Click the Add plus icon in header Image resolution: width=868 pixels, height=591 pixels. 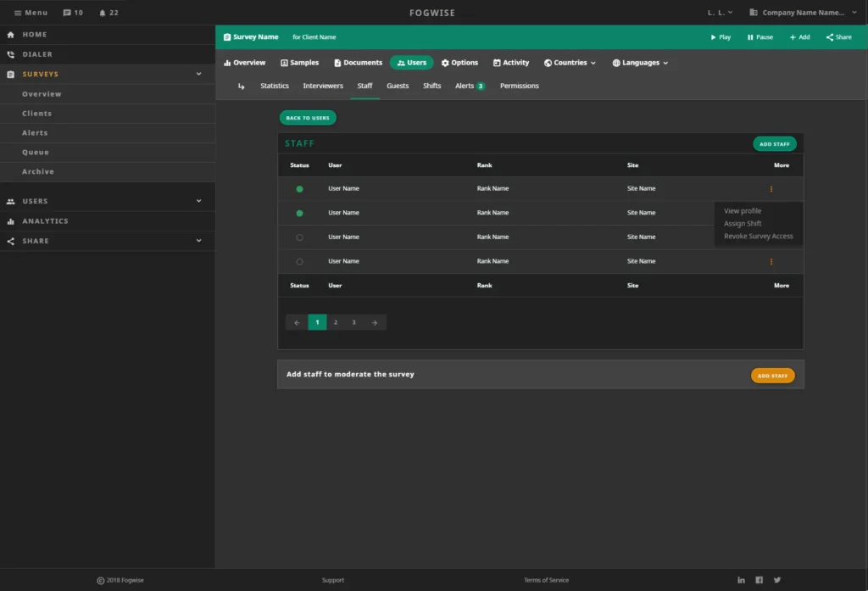click(x=793, y=37)
